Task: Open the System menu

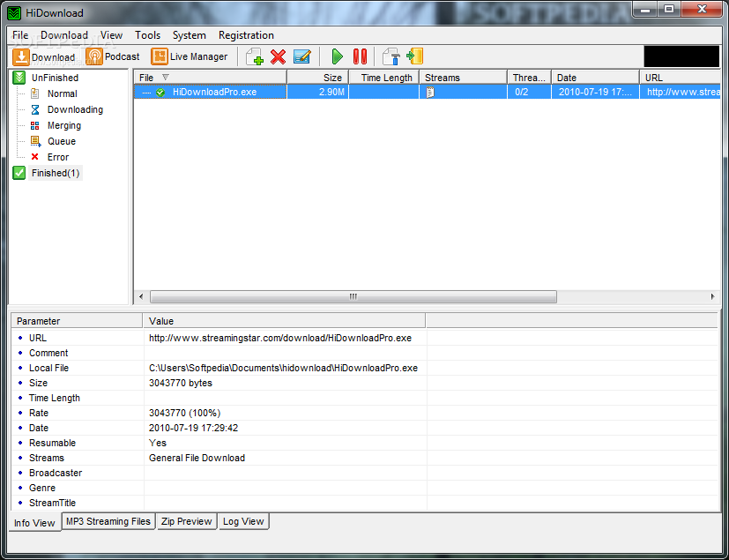Action: click(x=190, y=35)
